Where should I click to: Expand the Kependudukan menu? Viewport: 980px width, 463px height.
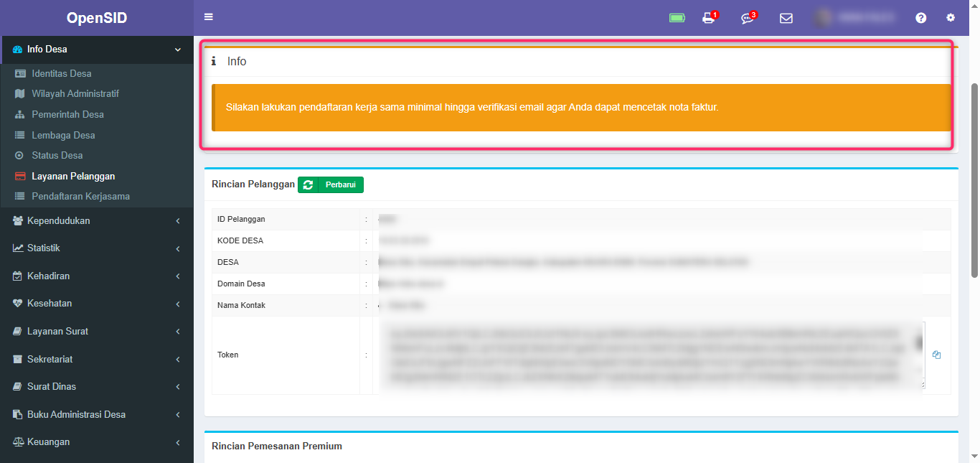click(97, 221)
